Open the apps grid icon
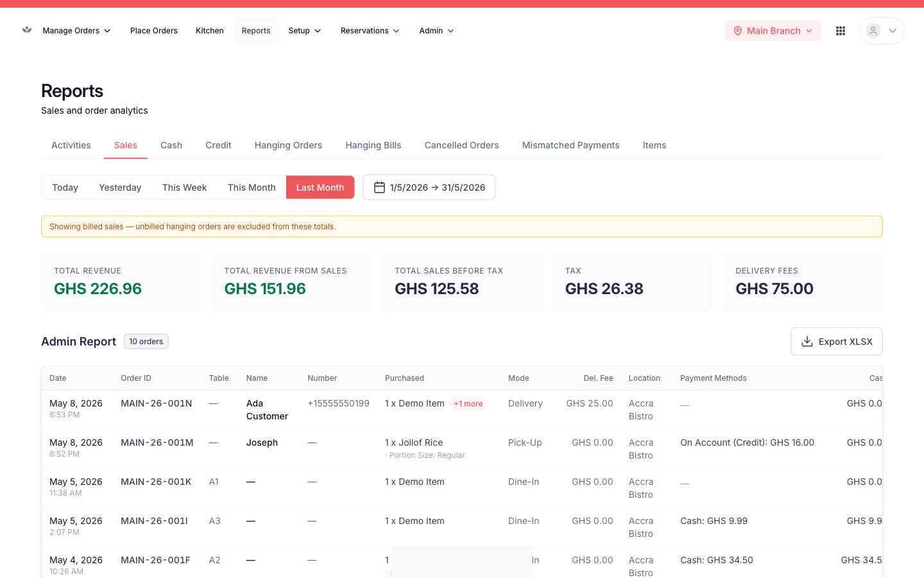This screenshot has height=578, width=924. coord(841,31)
